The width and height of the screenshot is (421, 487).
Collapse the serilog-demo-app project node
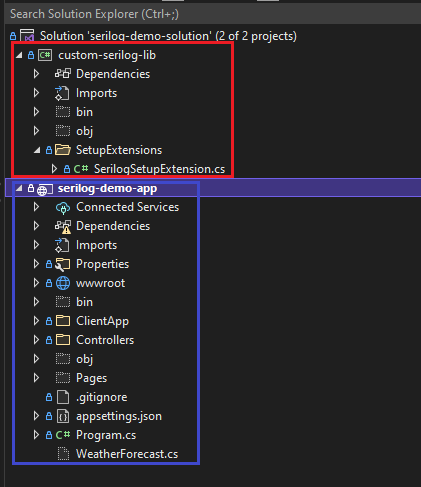click(x=19, y=188)
